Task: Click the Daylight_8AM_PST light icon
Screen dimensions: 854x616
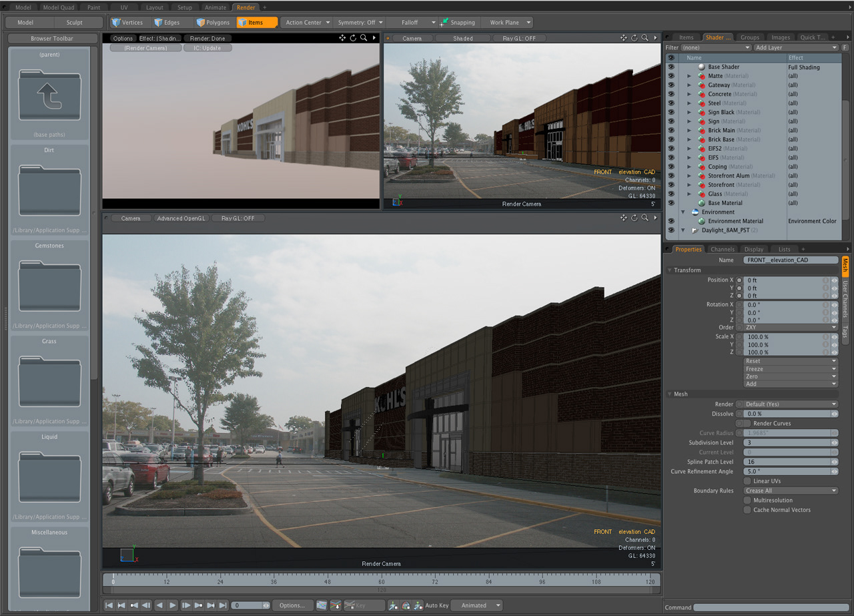Action: point(695,230)
